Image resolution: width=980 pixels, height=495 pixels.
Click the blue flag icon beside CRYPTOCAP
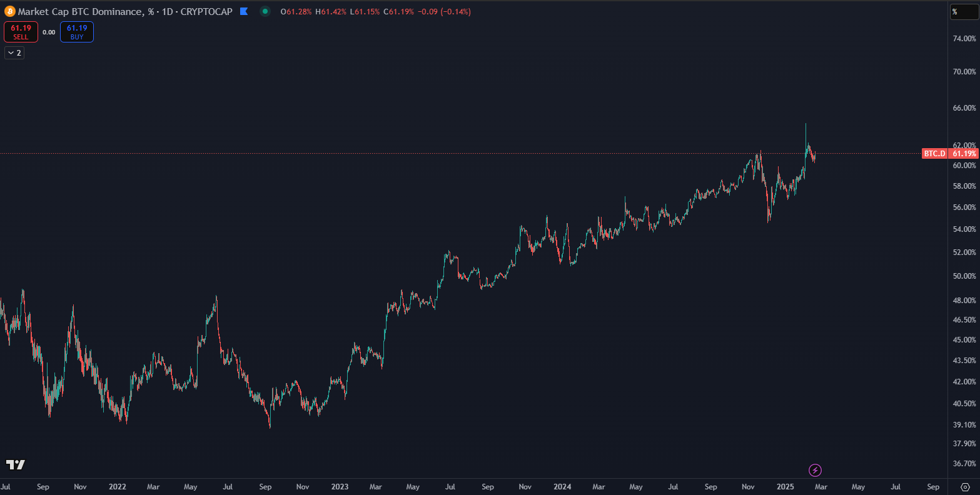[x=245, y=11]
